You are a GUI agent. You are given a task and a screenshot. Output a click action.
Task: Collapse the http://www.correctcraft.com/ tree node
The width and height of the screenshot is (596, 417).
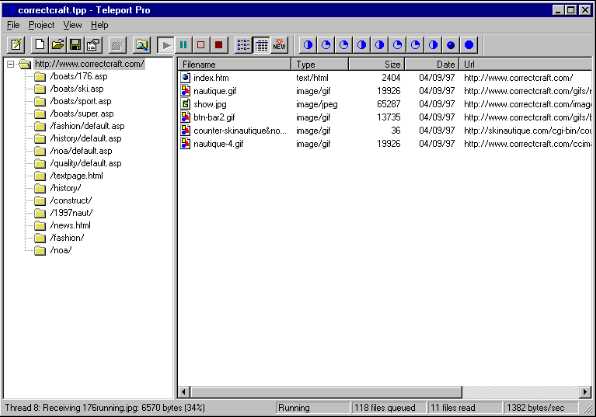pyautogui.click(x=11, y=64)
